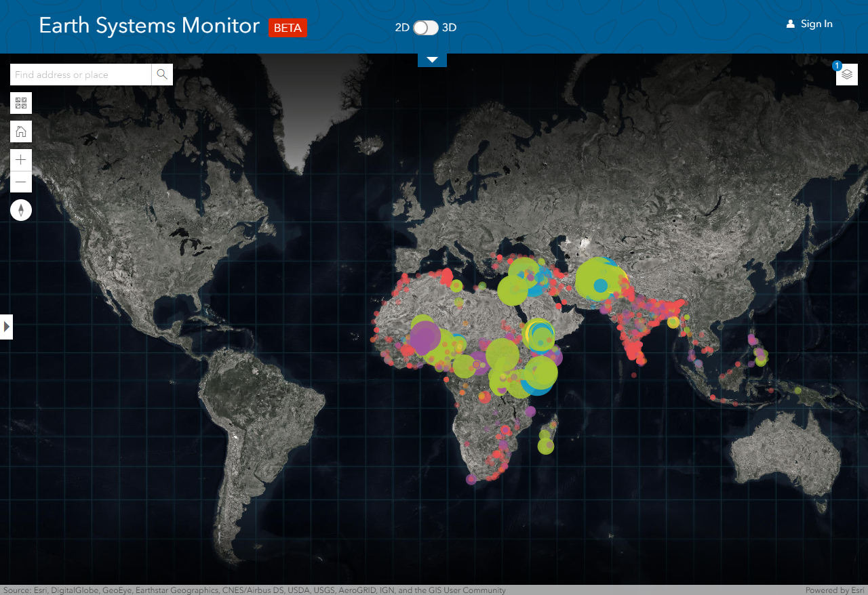
Task: Sign In to the account
Action: [816, 24]
